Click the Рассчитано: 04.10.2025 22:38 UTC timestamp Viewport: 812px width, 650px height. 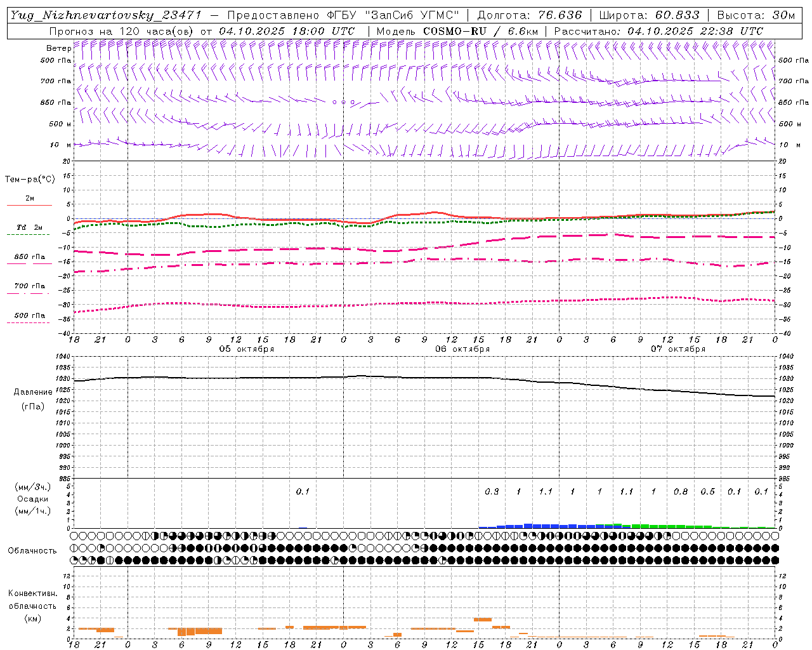(658, 31)
